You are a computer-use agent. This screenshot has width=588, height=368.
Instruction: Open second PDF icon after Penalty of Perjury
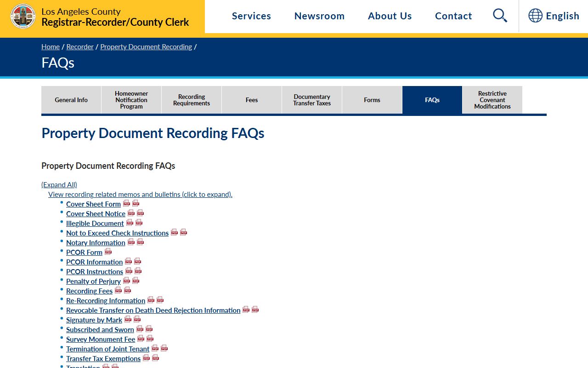pyautogui.click(x=136, y=281)
